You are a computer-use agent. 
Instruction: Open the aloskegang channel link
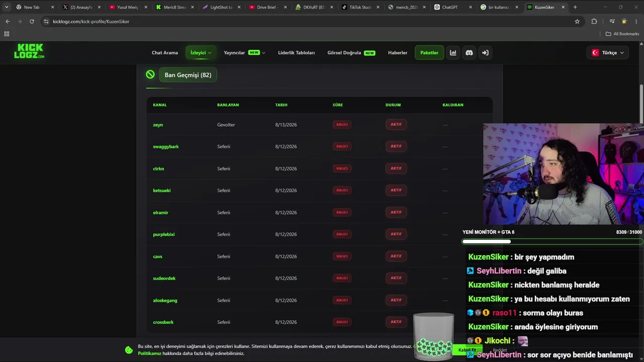[x=165, y=300]
